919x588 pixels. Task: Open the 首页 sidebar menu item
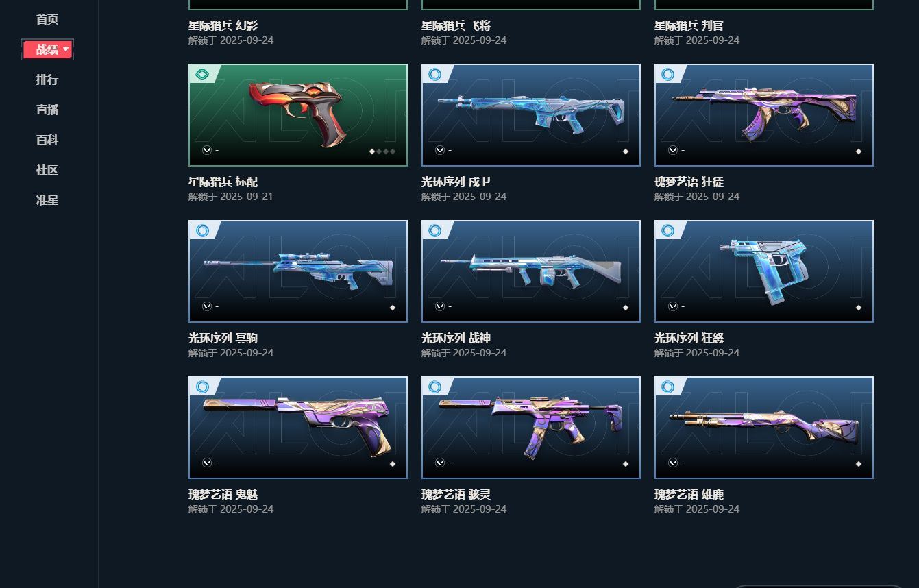click(47, 19)
